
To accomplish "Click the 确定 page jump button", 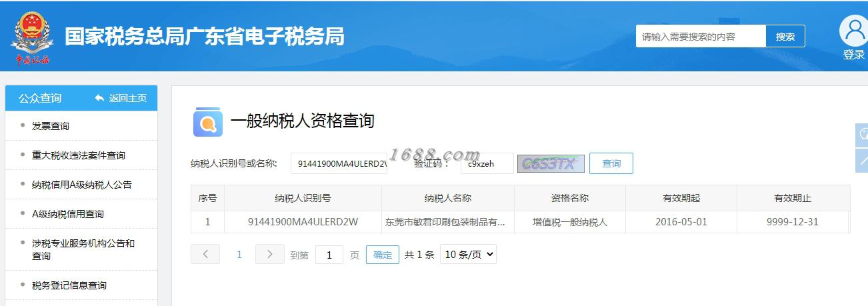I will click(x=383, y=255).
